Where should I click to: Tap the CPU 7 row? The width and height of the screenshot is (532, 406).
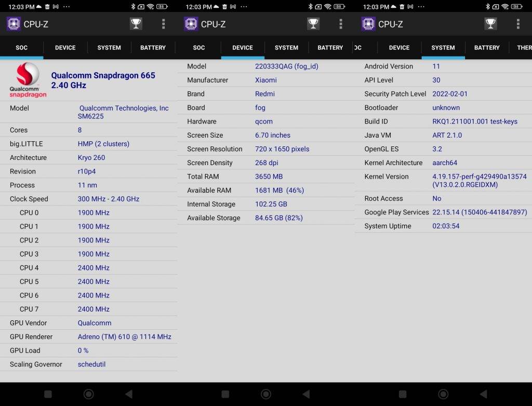click(x=88, y=309)
